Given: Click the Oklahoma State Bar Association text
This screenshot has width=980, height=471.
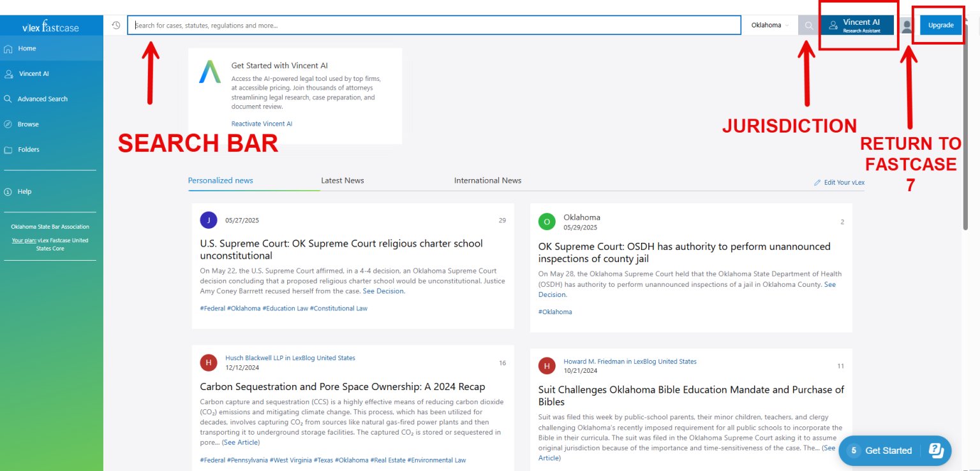Looking at the screenshot, I should 50,227.
